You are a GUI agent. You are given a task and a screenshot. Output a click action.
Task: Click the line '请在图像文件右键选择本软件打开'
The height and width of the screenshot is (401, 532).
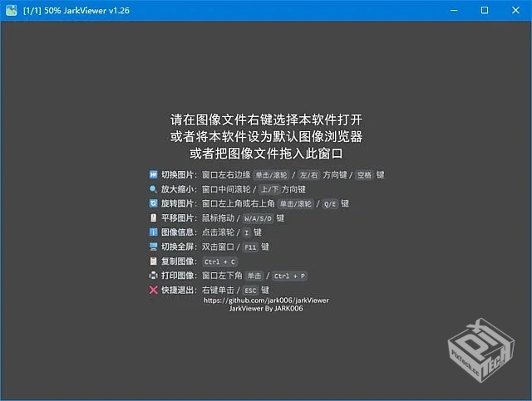point(266,120)
